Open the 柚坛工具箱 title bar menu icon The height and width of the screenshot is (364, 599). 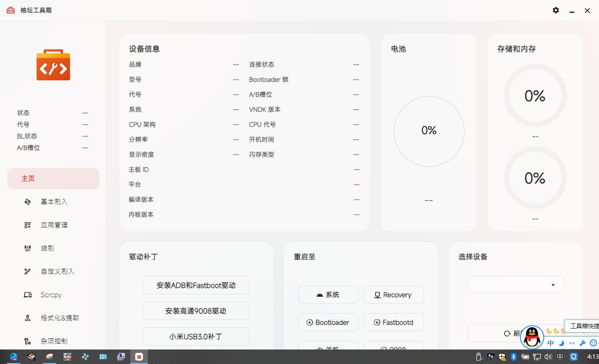click(x=10, y=10)
